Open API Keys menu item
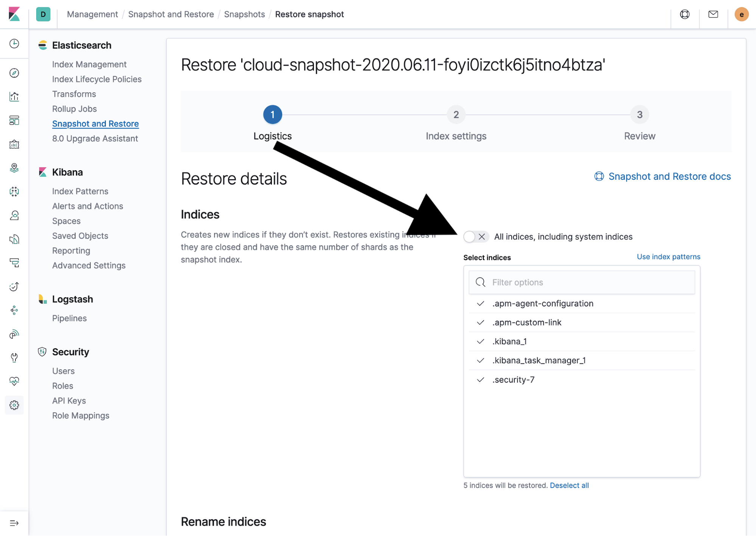Viewport: 756px width, 536px height. point(69,401)
